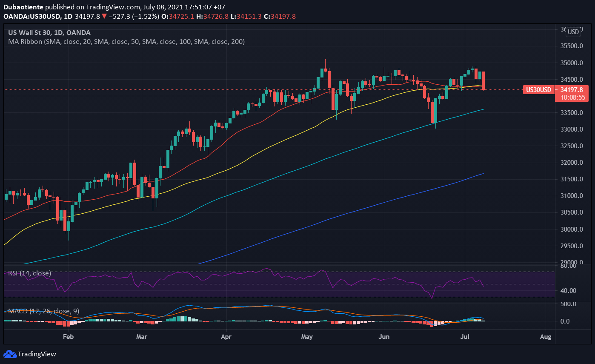595x364 pixels.
Task: Click the Feb label on time axis
Action: click(68, 337)
